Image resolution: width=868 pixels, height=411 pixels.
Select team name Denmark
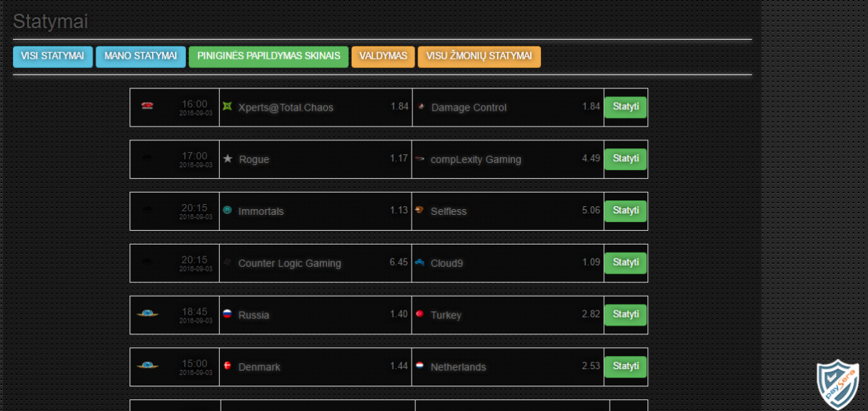[259, 368]
